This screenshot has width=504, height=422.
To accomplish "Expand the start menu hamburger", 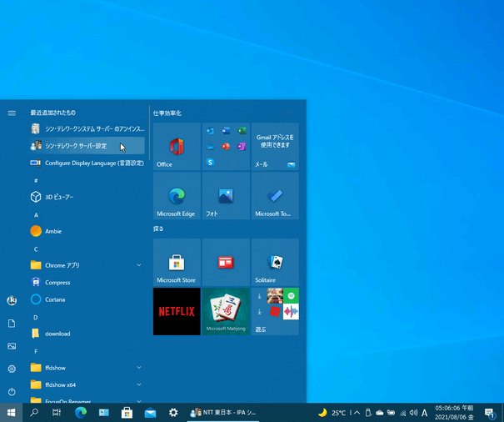I will click(12, 113).
